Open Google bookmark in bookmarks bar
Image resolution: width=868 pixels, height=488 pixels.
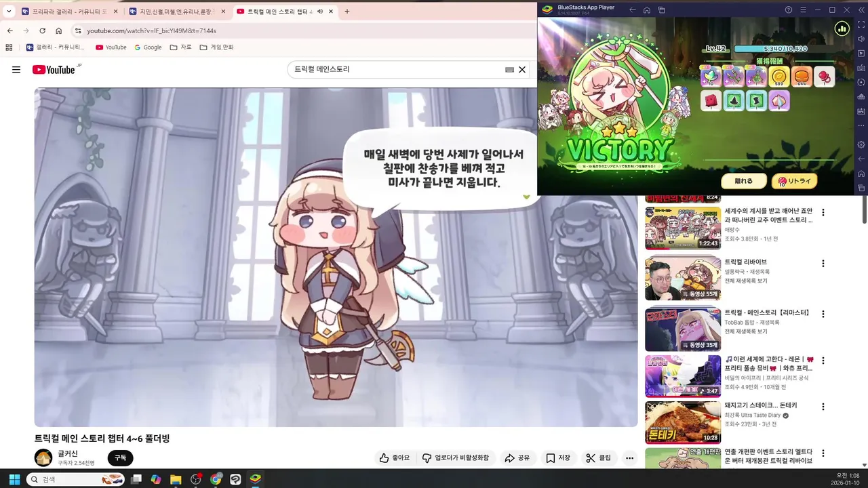coord(148,47)
